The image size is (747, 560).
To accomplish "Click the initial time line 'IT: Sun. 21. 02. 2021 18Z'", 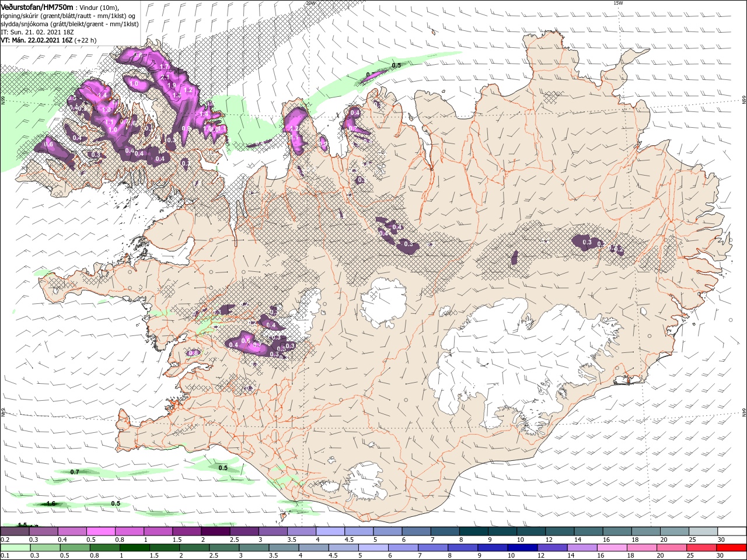I will [37, 32].
